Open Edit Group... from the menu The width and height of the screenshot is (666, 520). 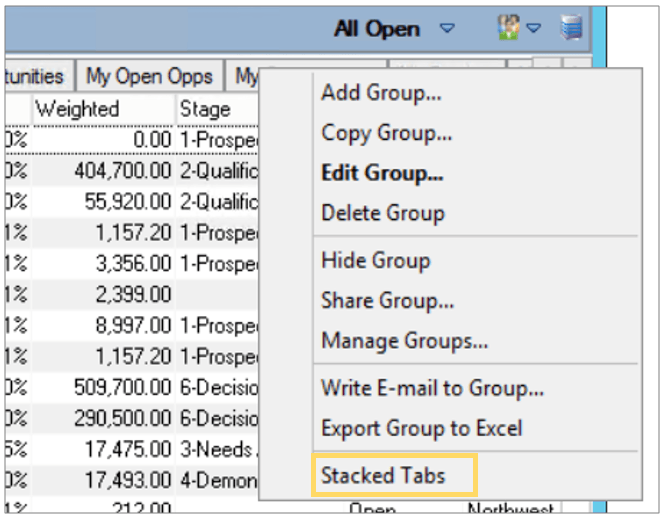click(x=382, y=173)
